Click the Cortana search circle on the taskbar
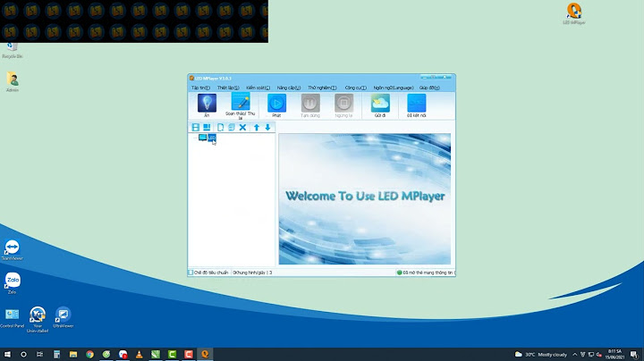The image size is (644, 361). [23, 354]
